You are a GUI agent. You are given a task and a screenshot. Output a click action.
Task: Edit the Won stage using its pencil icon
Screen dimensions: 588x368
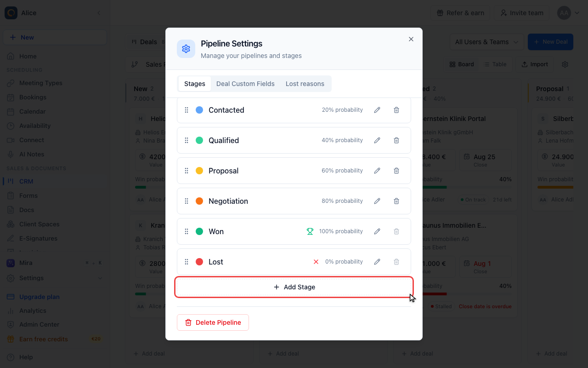point(377,231)
